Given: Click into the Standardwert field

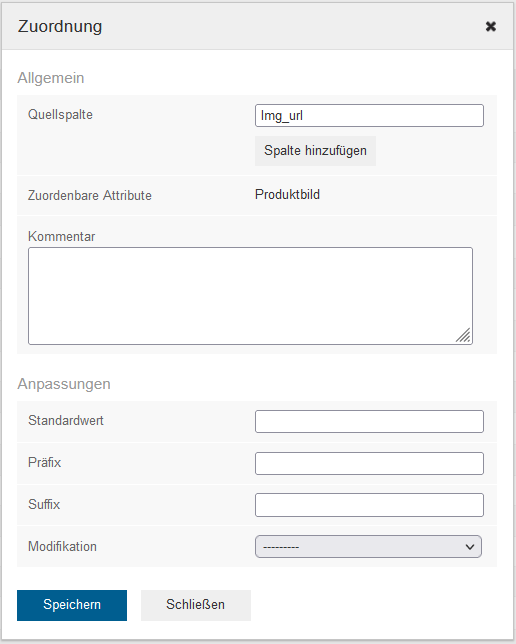Looking at the screenshot, I should (369, 421).
